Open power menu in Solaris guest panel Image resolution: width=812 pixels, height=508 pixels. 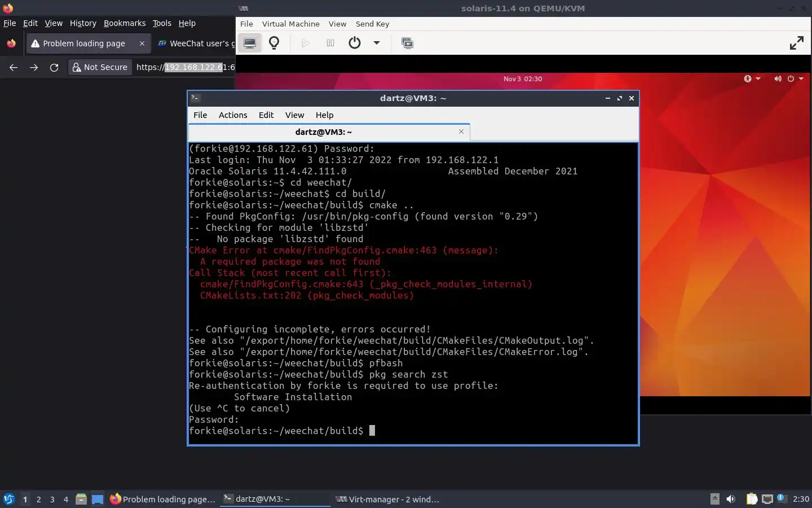click(x=795, y=78)
